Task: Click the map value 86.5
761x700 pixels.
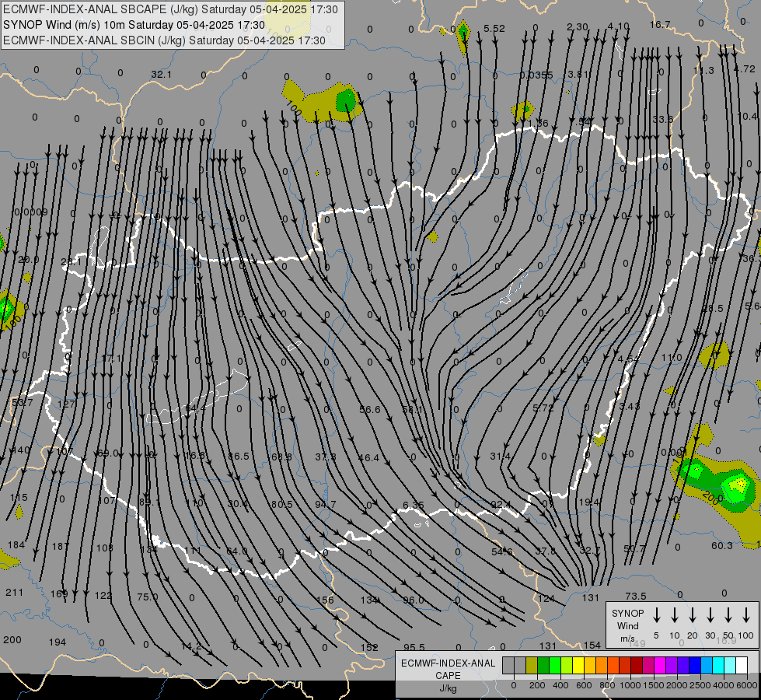Action: [239, 456]
